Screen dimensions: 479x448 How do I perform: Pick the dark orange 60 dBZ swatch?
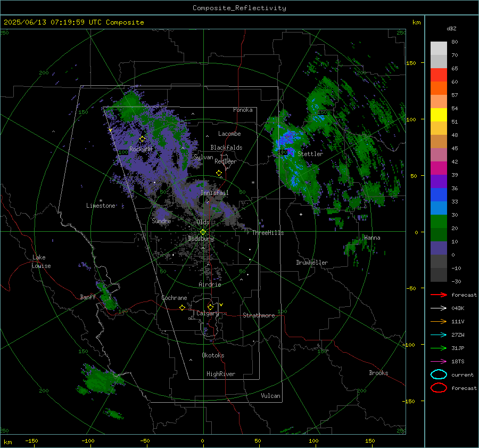(439, 88)
